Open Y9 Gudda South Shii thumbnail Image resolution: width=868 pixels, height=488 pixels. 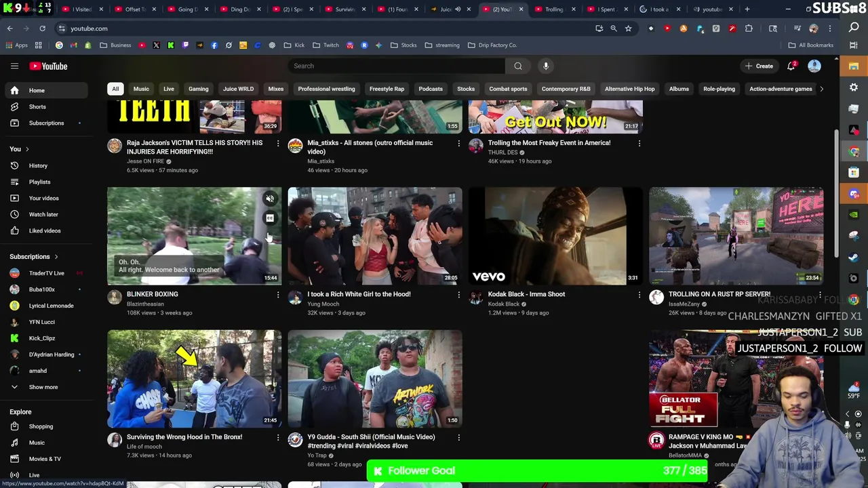375,379
